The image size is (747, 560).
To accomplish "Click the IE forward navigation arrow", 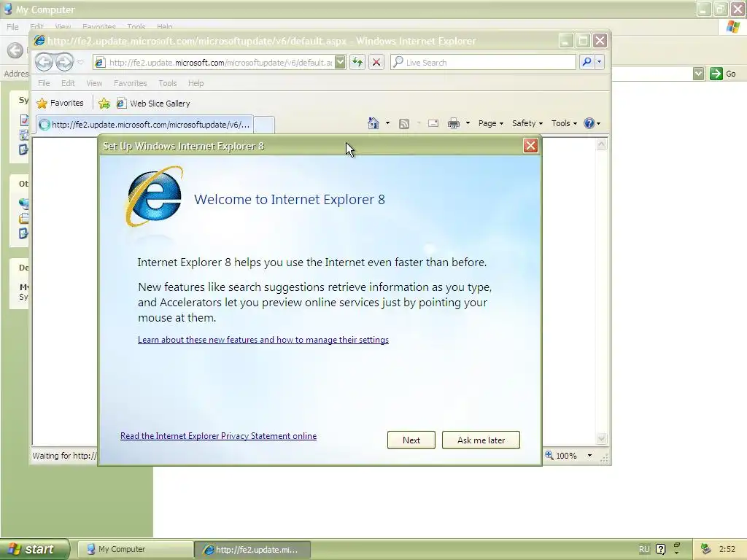I will 64,62.
